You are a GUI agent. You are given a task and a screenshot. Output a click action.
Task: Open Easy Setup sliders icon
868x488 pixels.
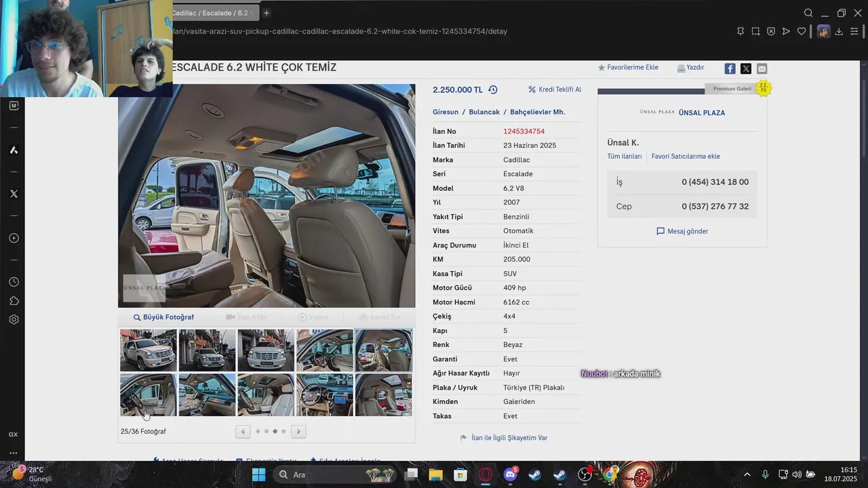854,31
